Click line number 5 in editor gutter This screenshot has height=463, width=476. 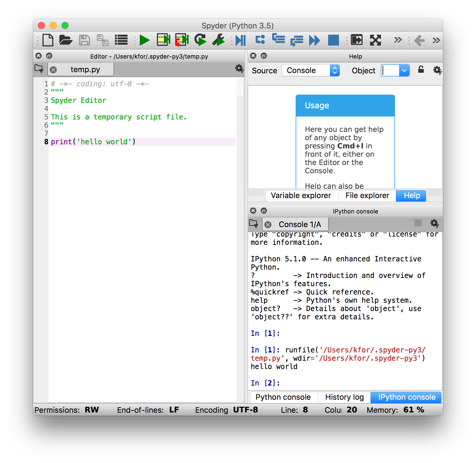(x=46, y=117)
